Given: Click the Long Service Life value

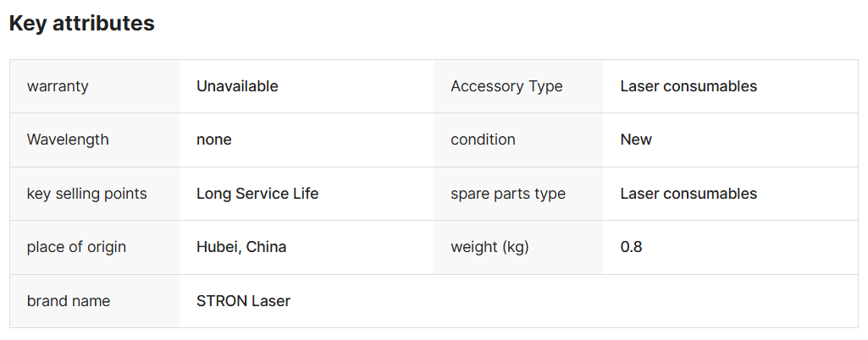Looking at the screenshot, I should [x=257, y=194].
